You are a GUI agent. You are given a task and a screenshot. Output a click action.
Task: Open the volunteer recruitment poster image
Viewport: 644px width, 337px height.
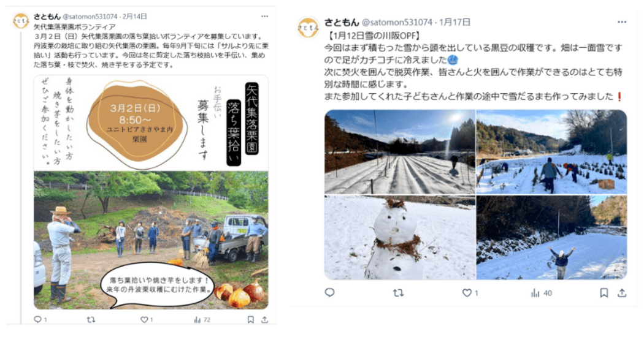pos(151,192)
